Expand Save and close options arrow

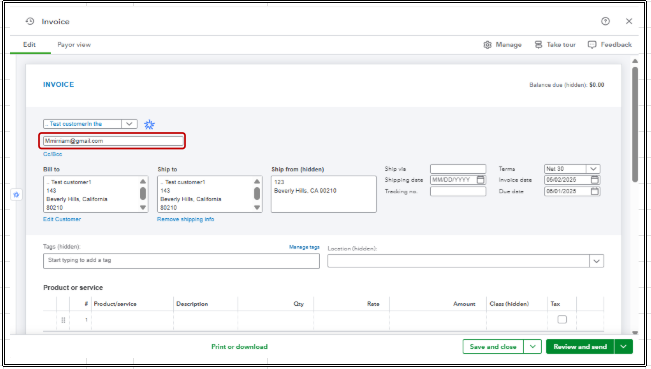533,347
